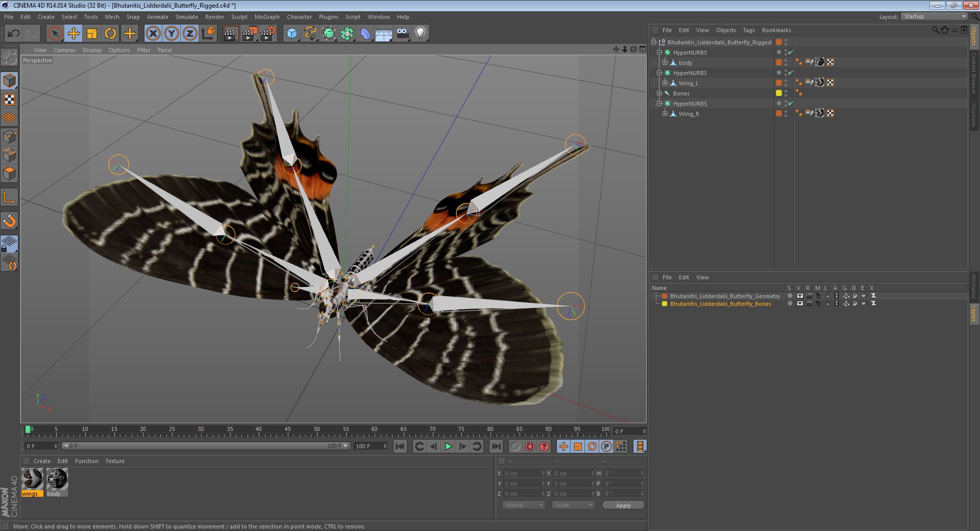Switch to Points mode
Image resolution: width=980 pixels, height=531 pixels.
point(10,136)
